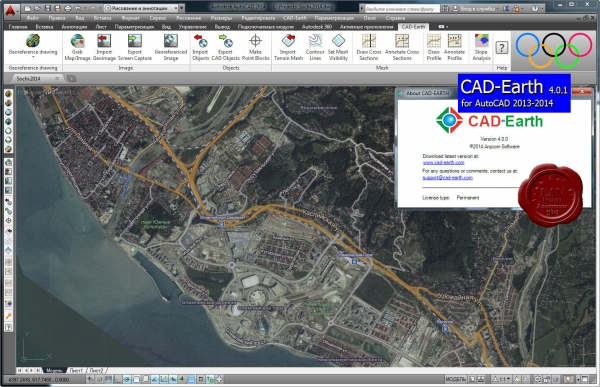Click the CAD-Earth Help question mark button
The image size is (600, 387).
click(502, 48)
